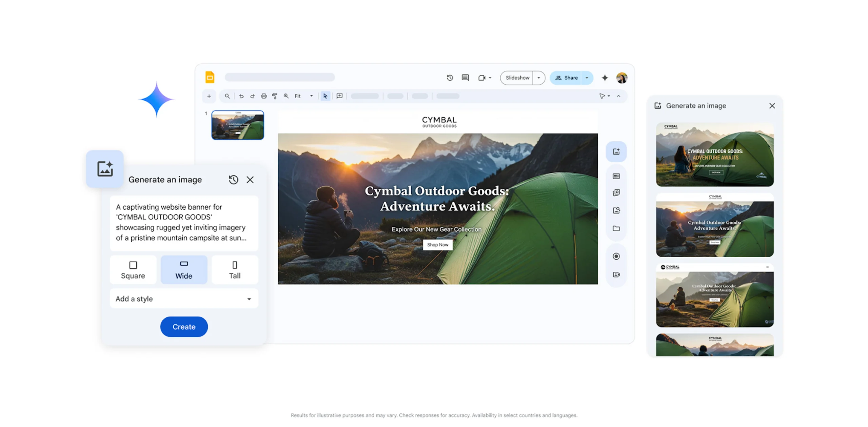The height and width of the screenshot is (427, 868).
Task: Click the image prompt text field
Action: (184, 222)
